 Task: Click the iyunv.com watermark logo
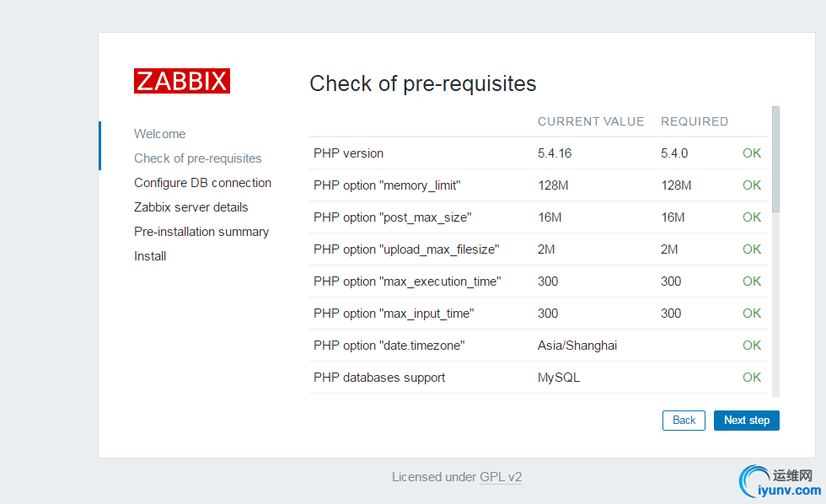pyautogui.click(x=779, y=481)
